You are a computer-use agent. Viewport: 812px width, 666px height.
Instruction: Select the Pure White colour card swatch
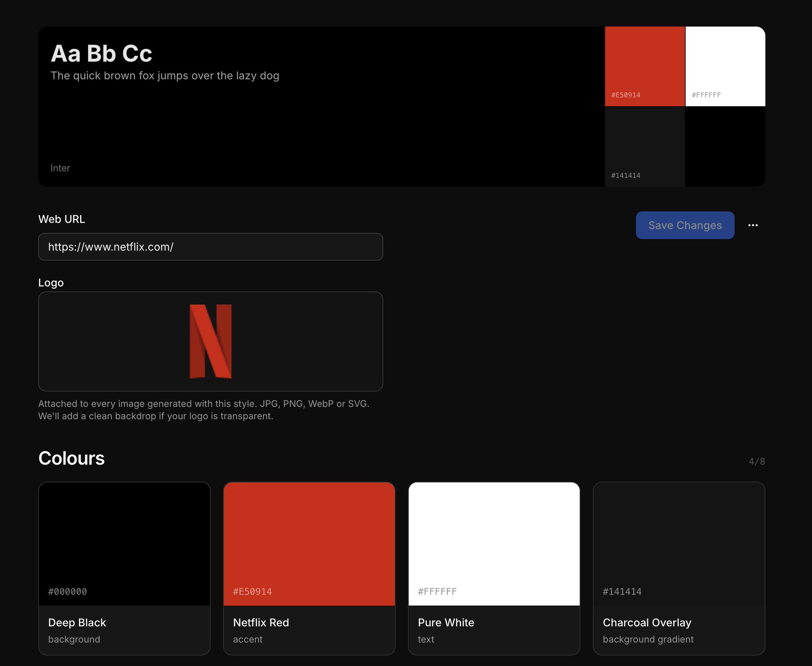point(494,544)
